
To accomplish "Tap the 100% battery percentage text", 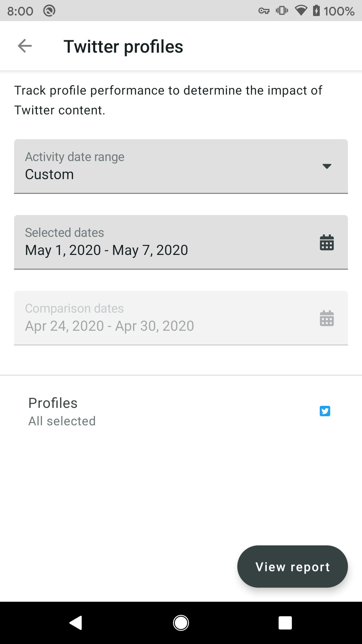I will (339, 11).
